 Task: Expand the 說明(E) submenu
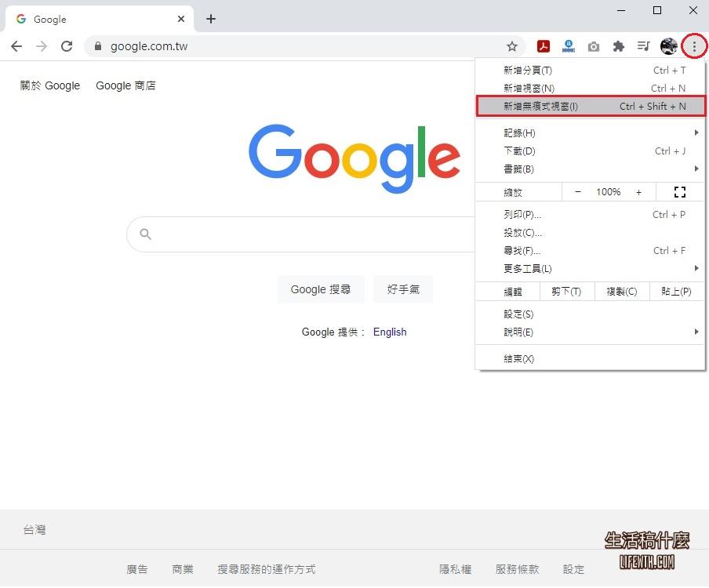(590, 332)
